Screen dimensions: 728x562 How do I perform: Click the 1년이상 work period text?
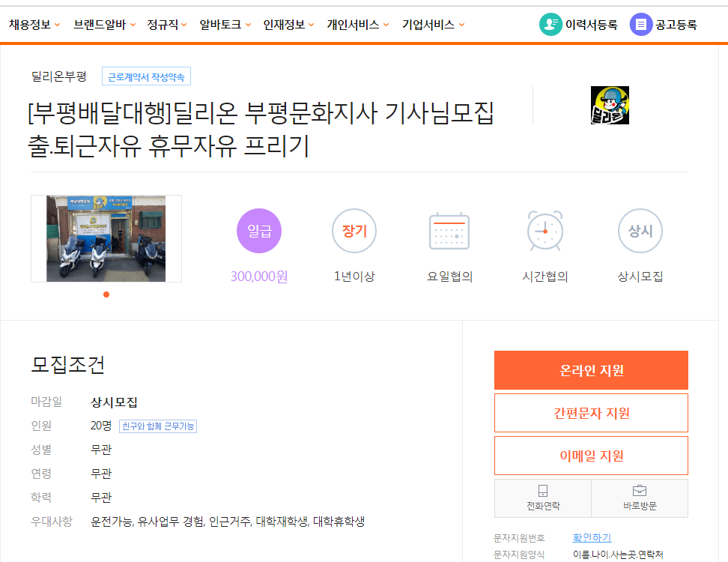coord(354,277)
